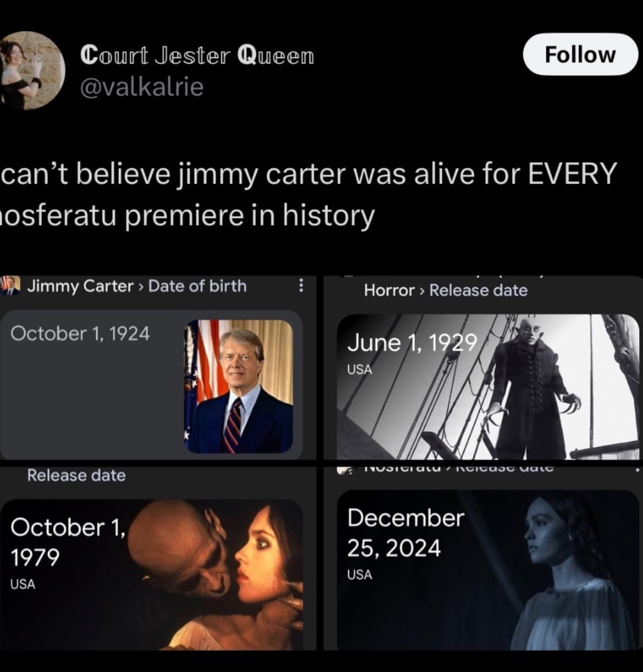Open the 2024 Nosferatu woman image
Image resolution: width=643 pixels, height=672 pixels.
coord(488,570)
